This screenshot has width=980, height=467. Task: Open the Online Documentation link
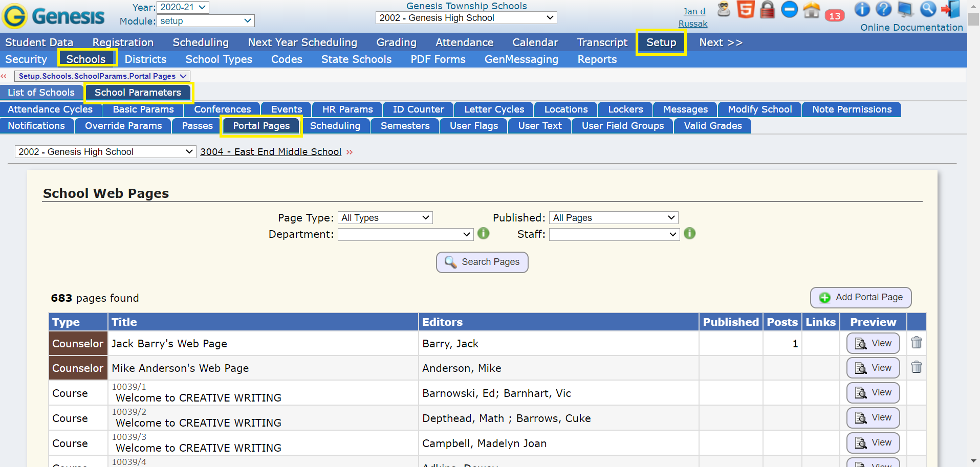click(911, 28)
